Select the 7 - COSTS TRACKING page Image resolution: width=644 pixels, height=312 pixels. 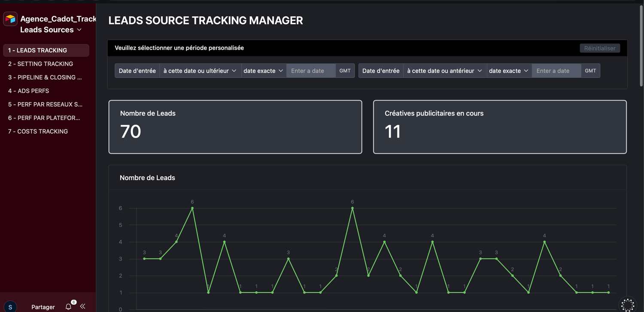38,132
